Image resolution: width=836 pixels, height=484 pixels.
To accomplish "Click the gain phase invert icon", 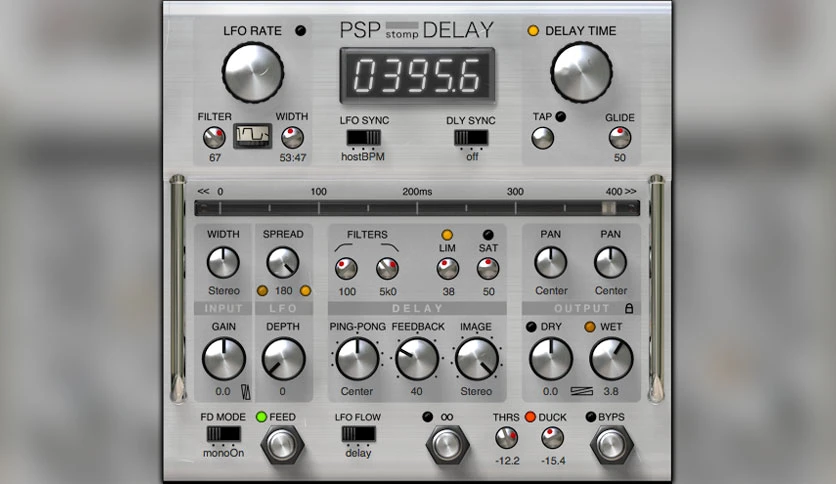I will [x=246, y=392].
